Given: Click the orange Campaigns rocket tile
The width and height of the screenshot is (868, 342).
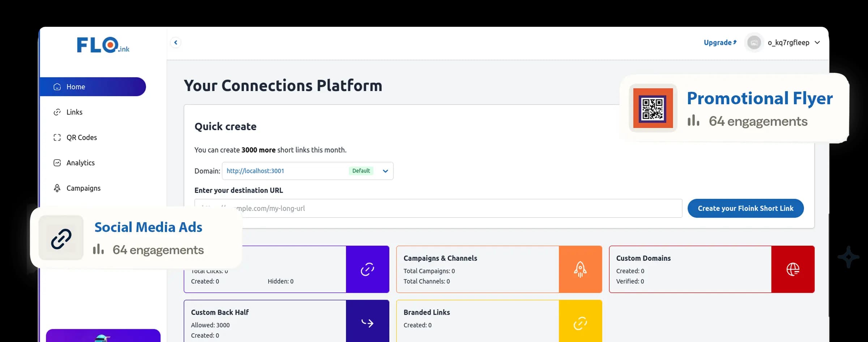Looking at the screenshot, I should (580, 269).
